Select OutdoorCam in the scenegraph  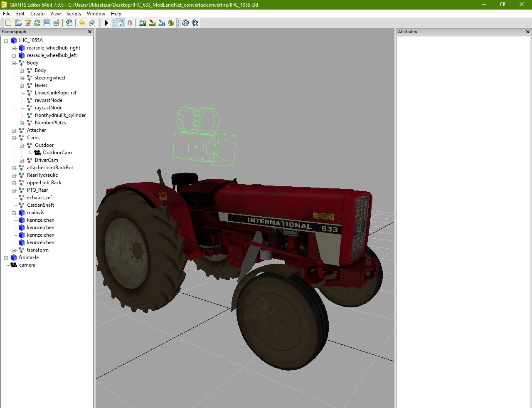pos(57,153)
